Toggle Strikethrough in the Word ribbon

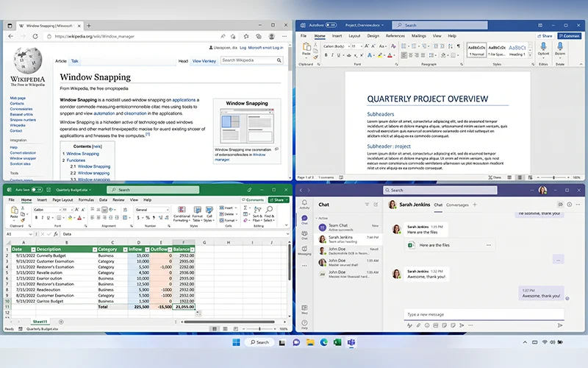(348, 55)
